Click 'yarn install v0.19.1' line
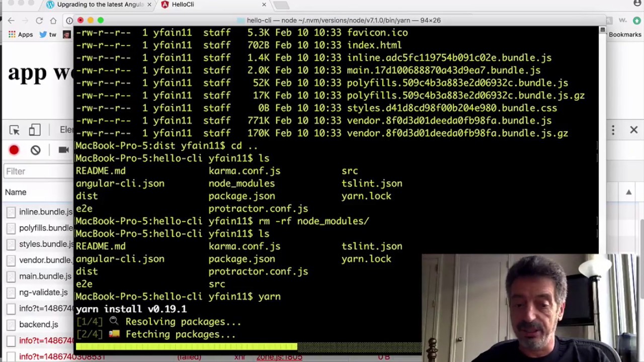Viewport: 644px width, 362px height. tap(131, 309)
